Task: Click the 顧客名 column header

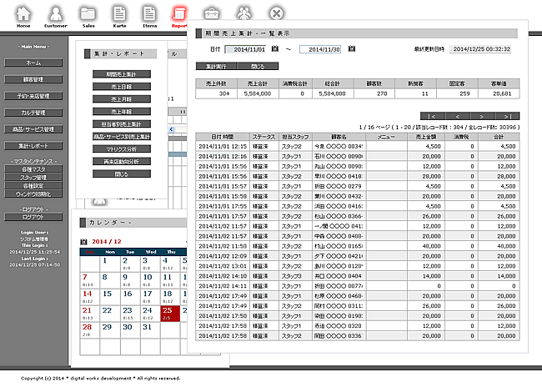Action: tap(339, 137)
